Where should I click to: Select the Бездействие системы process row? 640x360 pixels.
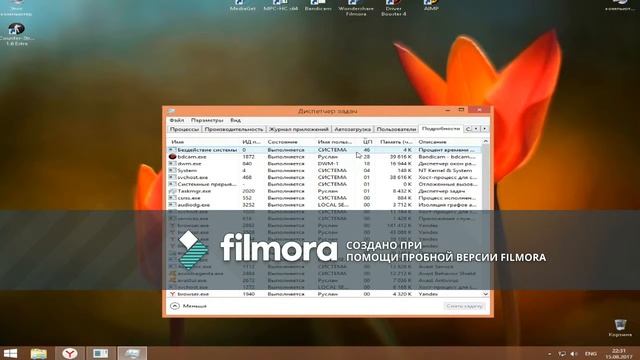pyautogui.click(x=324, y=150)
